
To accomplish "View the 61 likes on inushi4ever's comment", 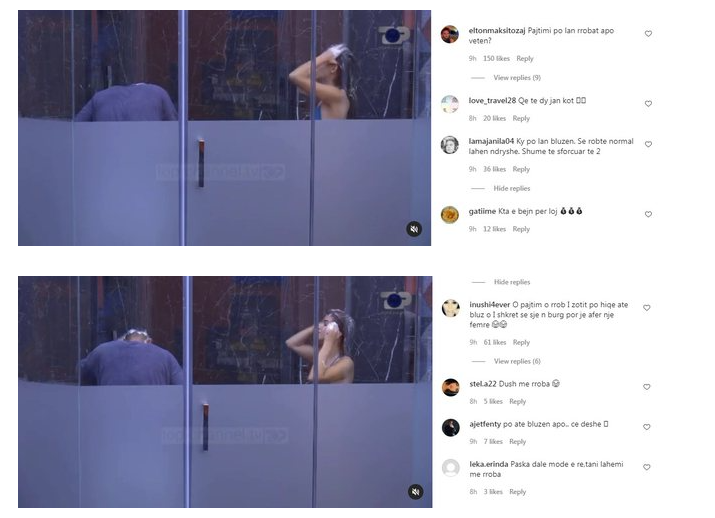I will [x=495, y=342].
